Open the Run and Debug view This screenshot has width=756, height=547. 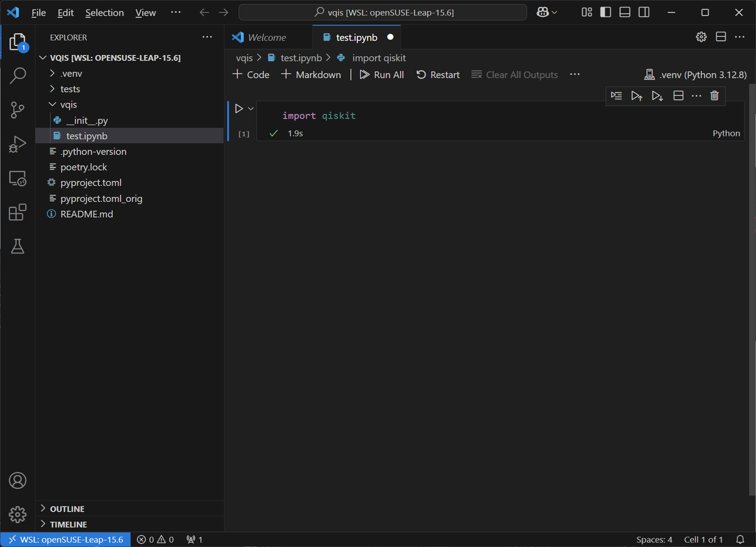[18, 144]
